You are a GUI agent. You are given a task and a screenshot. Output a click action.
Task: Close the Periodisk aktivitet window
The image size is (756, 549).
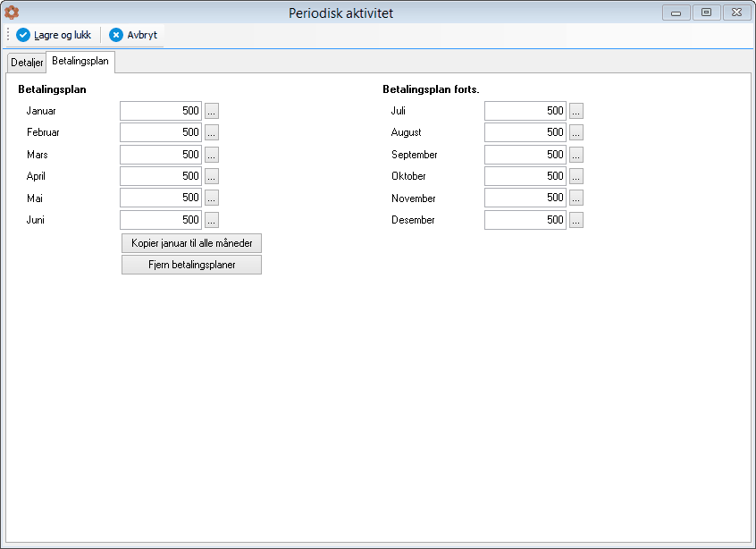tap(736, 13)
